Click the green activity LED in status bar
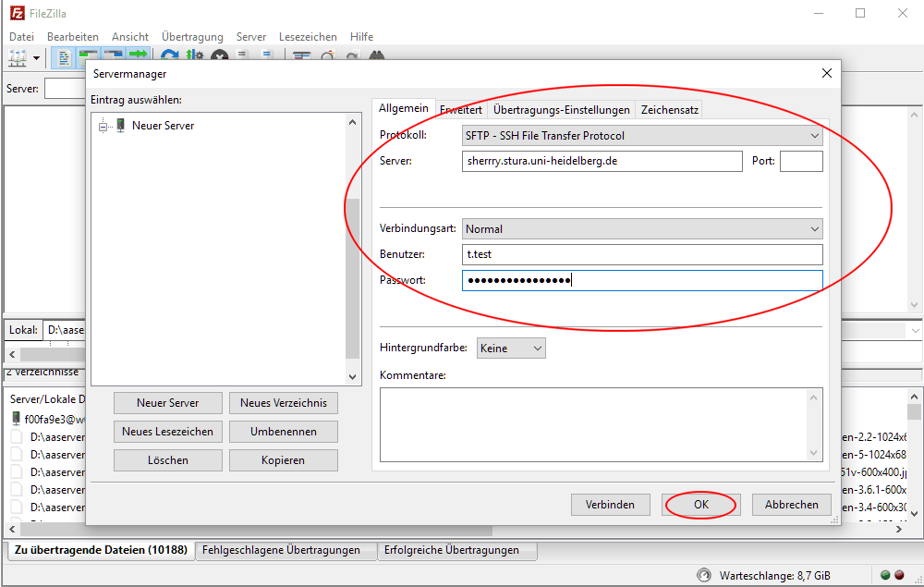 (885, 575)
